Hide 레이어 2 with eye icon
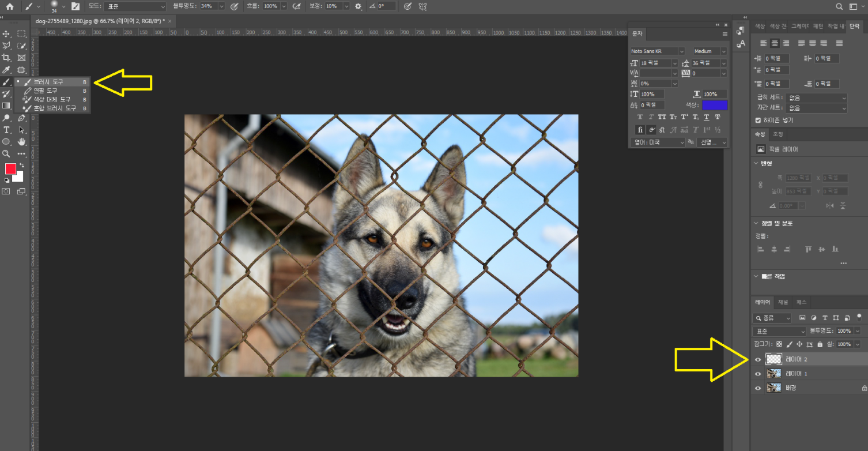The image size is (868, 451). tap(758, 359)
